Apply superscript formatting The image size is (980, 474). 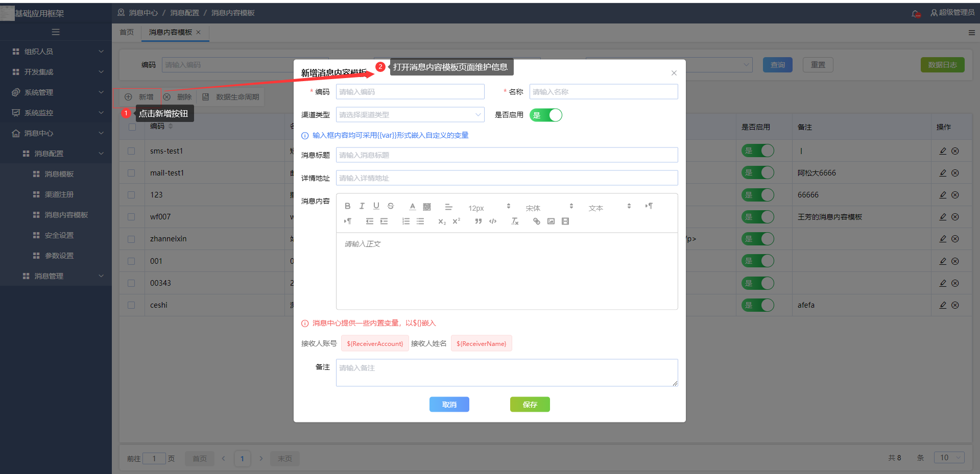click(x=457, y=221)
